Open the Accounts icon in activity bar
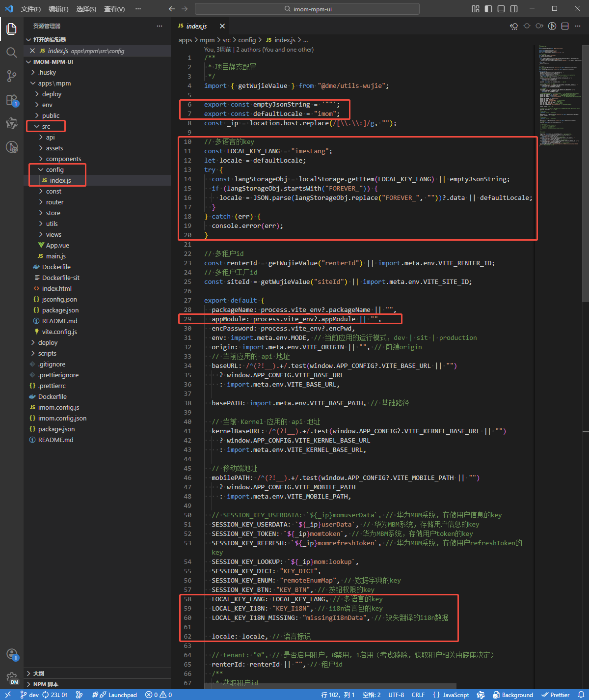Screen dimensions: 589x700 click(11, 654)
